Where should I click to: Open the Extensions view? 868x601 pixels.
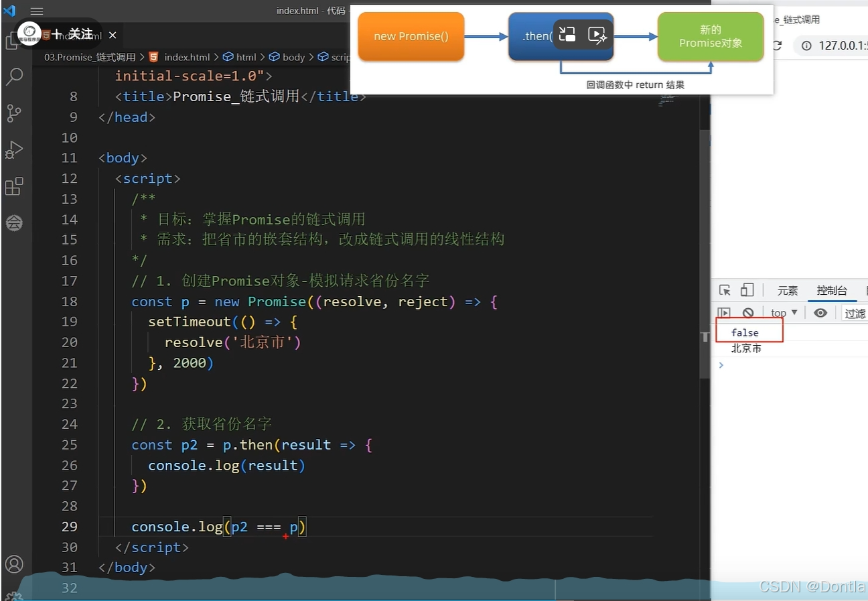pyautogui.click(x=14, y=186)
